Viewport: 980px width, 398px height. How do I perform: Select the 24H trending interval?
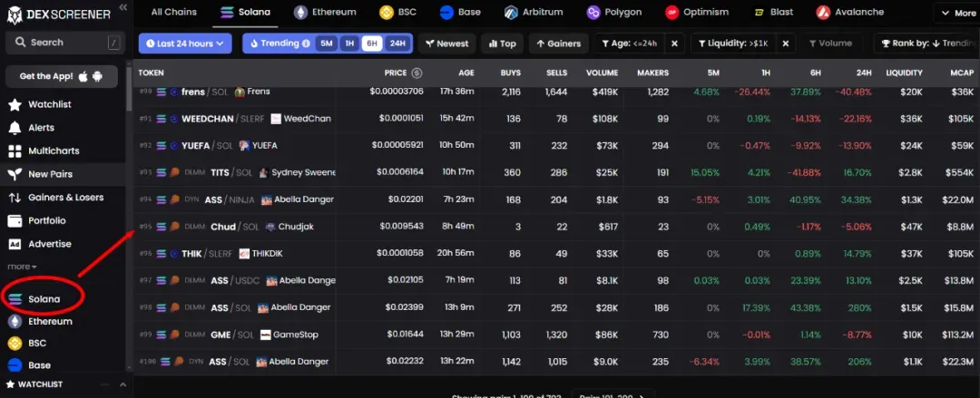[x=397, y=44]
